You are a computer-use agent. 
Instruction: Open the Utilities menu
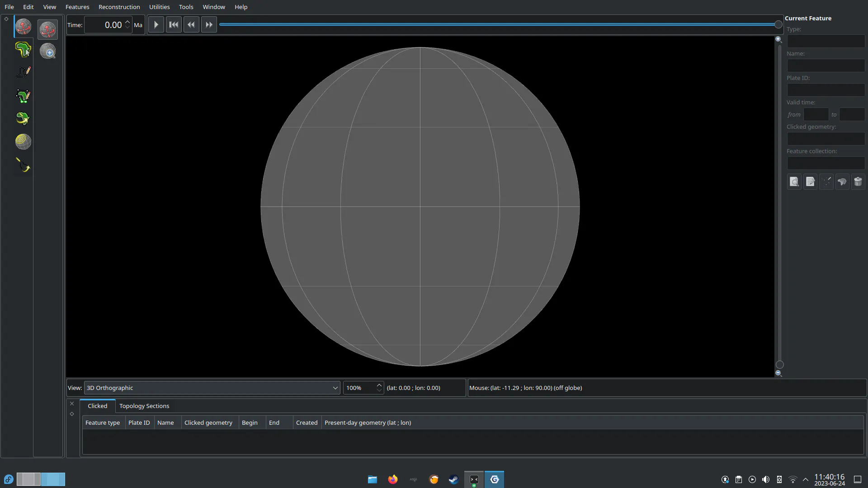tap(160, 7)
